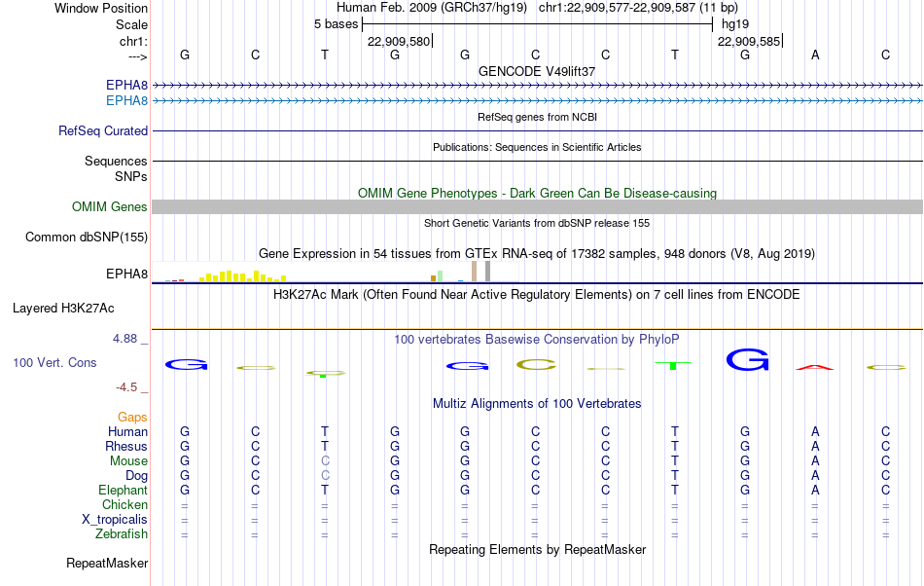The width and height of the screenshot is (924, 586).
Task: Click the chr1: ruler label
Action: pyautogui.click(x=134, y=41)
